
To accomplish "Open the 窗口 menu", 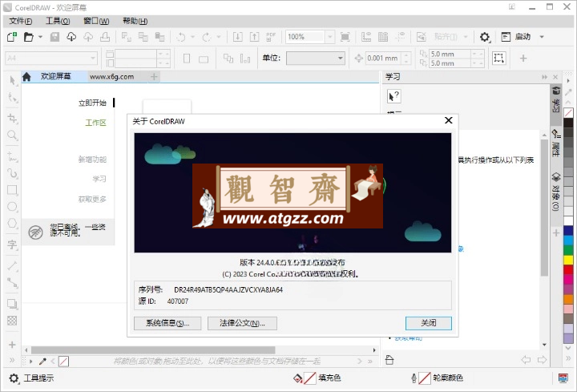I will [x=96, y=21].
